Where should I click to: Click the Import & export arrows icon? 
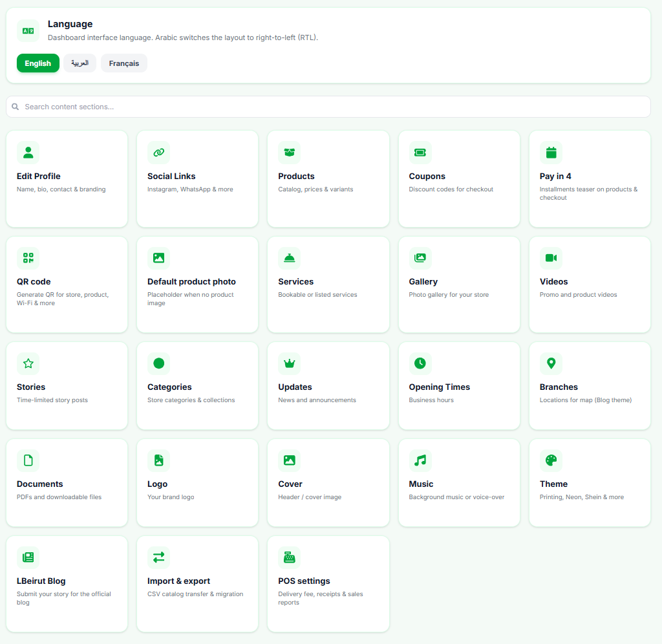tap(159, 557)
